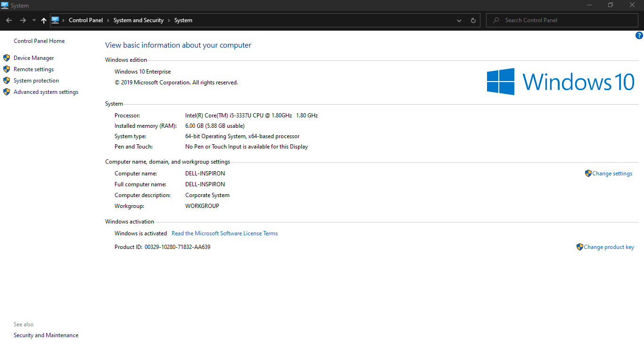
Task: Click the Back navigation arrow
Action: (9, 20)
